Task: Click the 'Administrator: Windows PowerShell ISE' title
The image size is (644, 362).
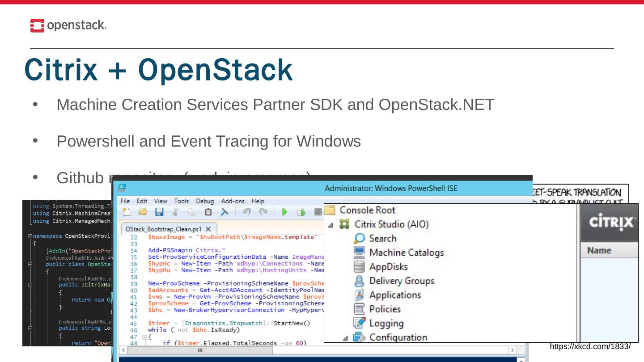Action: click(x=391, y=188)
